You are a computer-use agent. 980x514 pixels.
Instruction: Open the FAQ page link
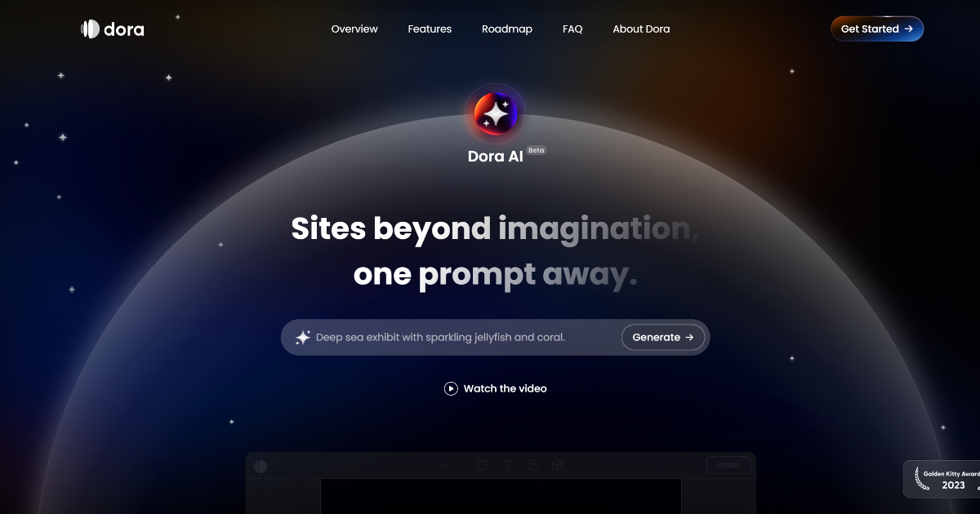click(x=572, y=29)
